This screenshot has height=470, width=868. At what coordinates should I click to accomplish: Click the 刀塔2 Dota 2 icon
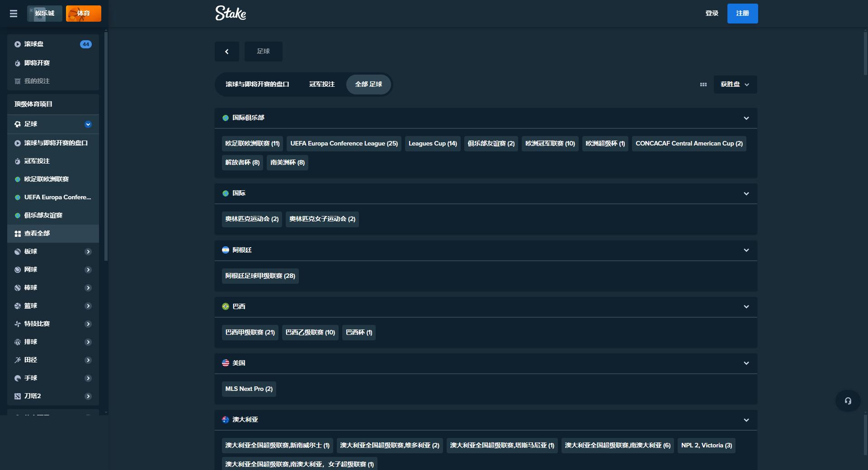coord(18,396)
